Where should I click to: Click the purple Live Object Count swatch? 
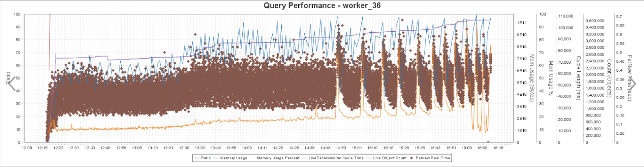[369, 158]
